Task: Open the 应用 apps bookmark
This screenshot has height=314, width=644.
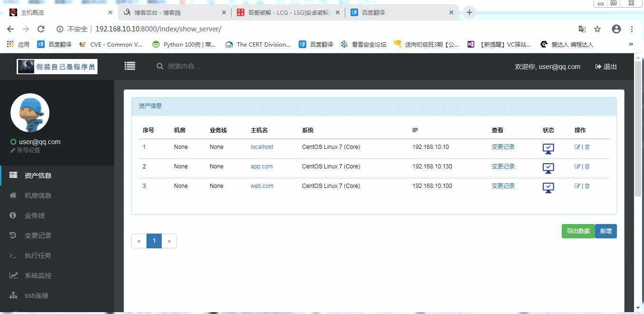Action: (18, 44)
